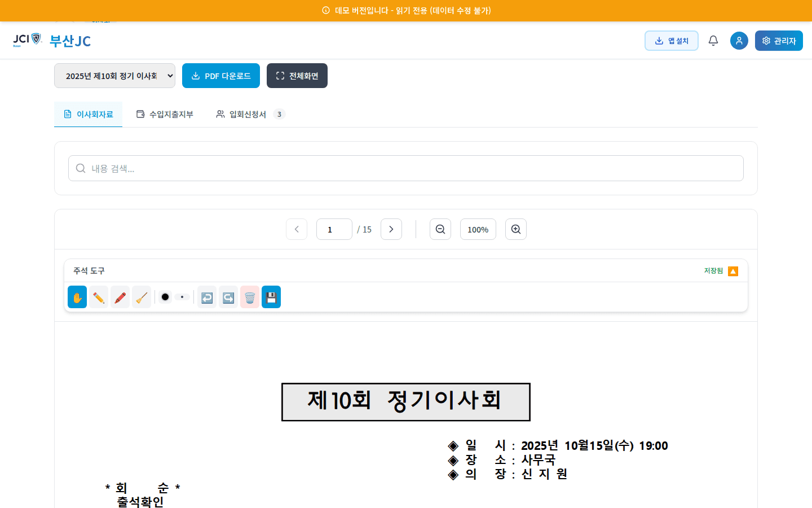Redo the annotation action

point(228,297)
